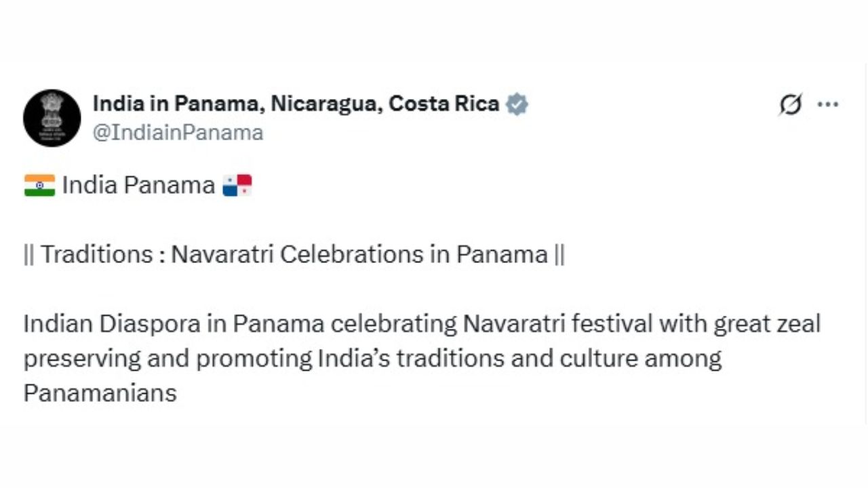
Task: Open the three-dot more options menu
Action: 828,104
